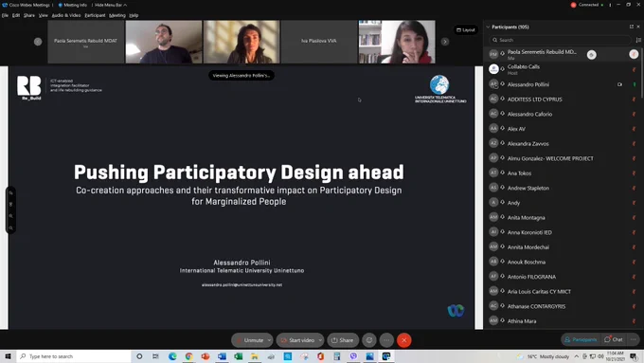Open PowerPoint from the taskbar
This screenshot has height=363, width=644.
pyautogui.click(x=206, y=356)
